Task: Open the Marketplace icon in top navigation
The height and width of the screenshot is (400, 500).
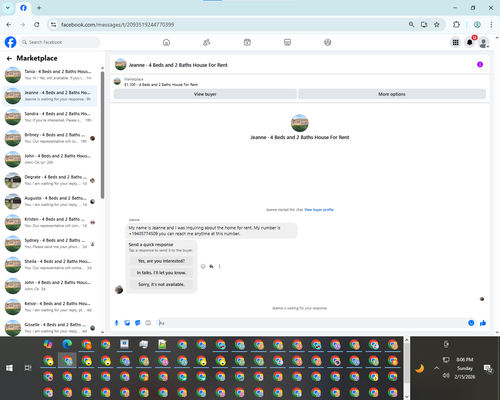Action: tap(287, 42)
